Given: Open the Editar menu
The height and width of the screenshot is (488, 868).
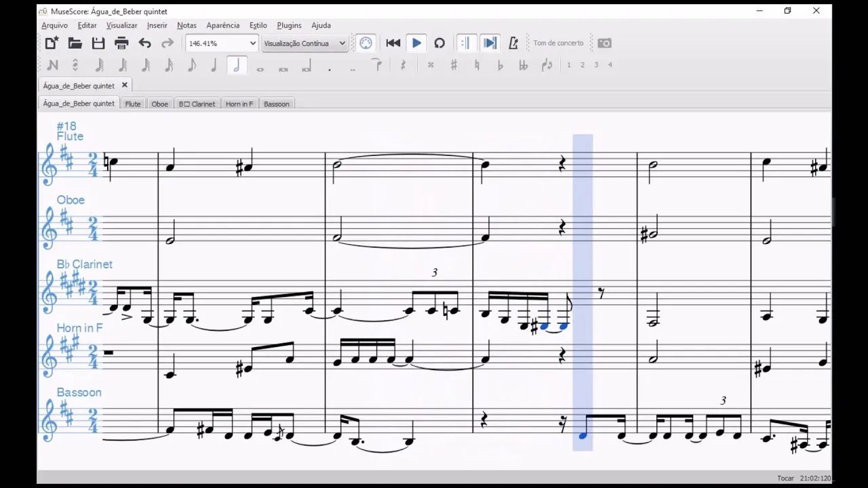Looking at the screenshot, I should click(x=87, y=25).
